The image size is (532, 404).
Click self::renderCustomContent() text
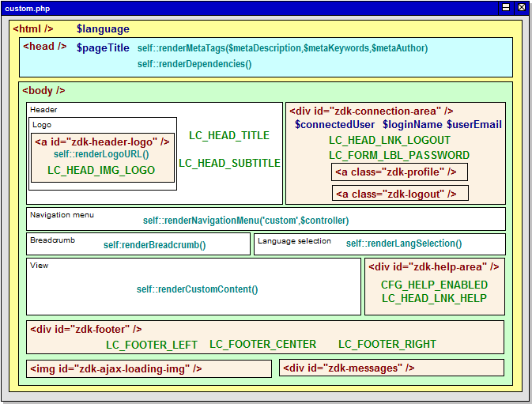click(197, 289)
